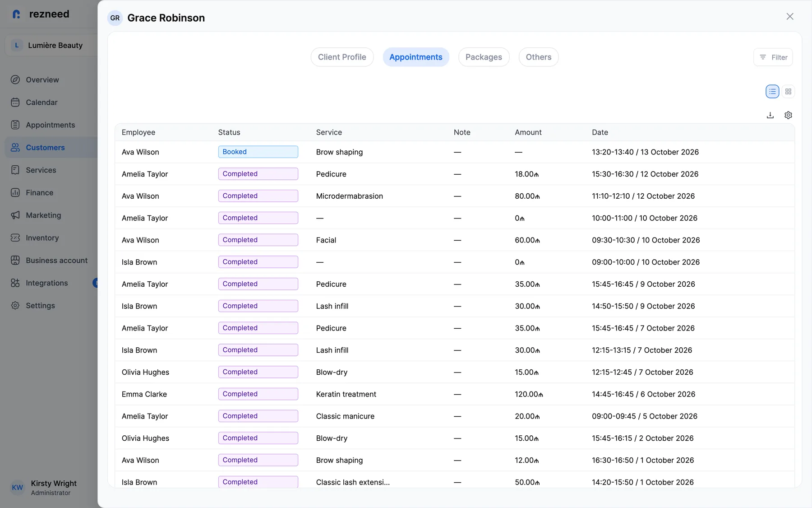Click the Settings gear icon in sidebar
The width and height of the screenshot is (812, 508).
15,306
